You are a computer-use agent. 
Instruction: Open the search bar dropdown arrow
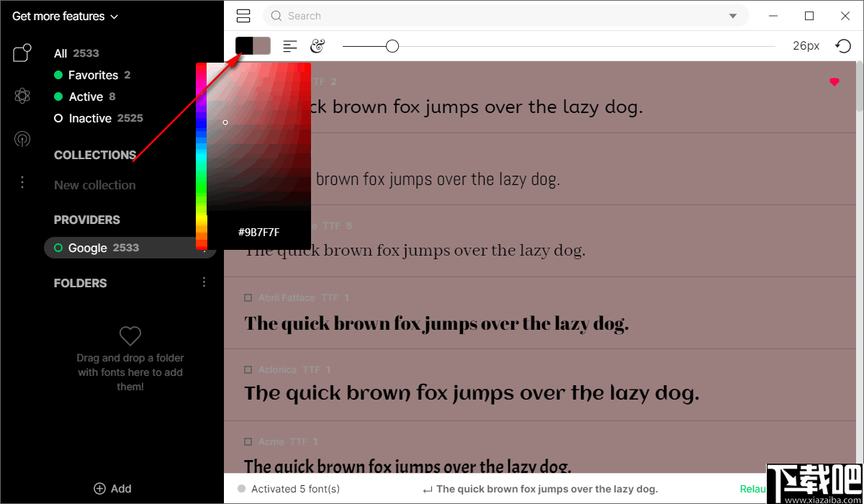[733, 16]
